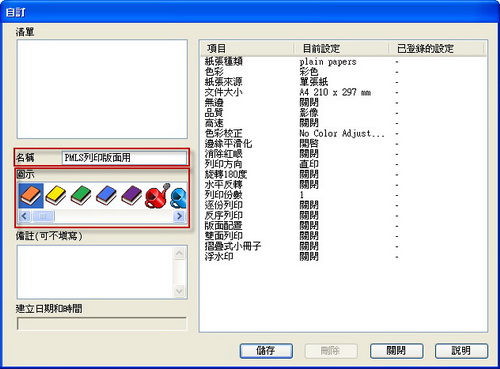Image resolution: width=500 pixels, height=369 pixels.
Task: Select the 浮水印 row
Action: (x=343, y=257)
